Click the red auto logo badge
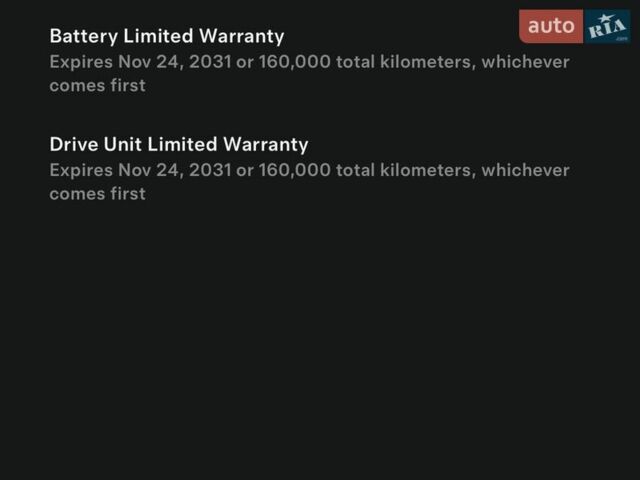This screenshot has width=640, height=480. pyautogui.click(x=551, y=26)
